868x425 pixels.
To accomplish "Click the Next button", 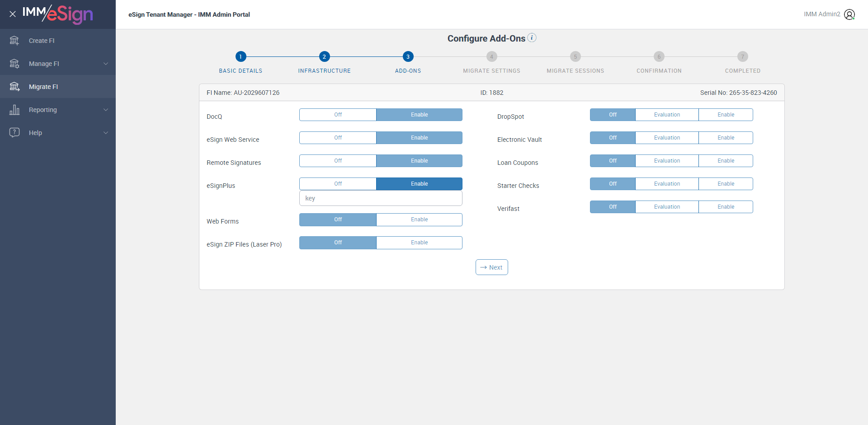I will pyautogui.click(x=491, y=267).
